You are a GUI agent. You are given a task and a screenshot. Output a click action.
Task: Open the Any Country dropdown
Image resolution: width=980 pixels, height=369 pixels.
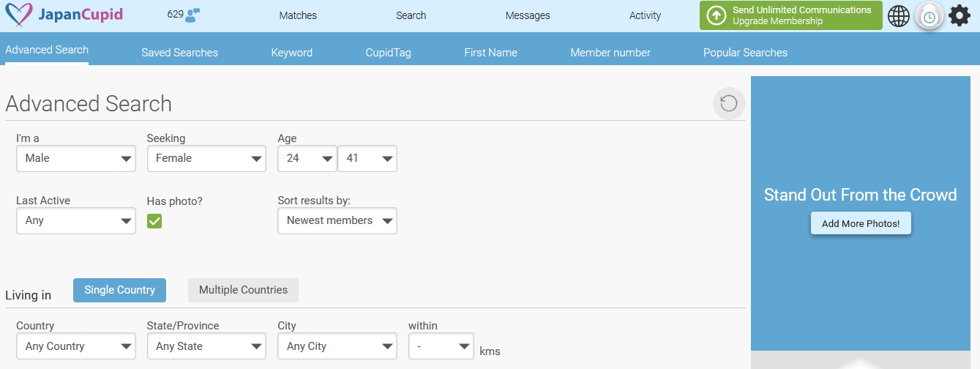(x=76, y=346)
